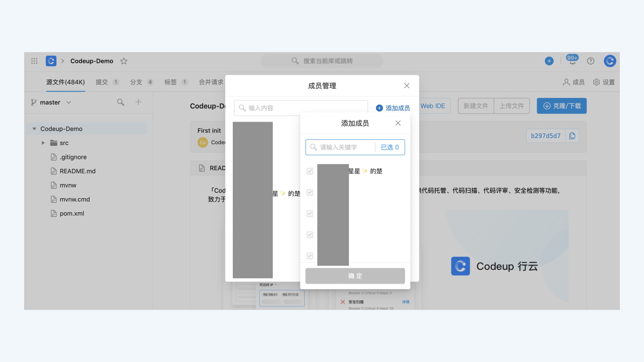The width and height of the screenshot is (644, 362).
Task: Click commit hash b297d5d7
Action: click(x=546, y=136)
